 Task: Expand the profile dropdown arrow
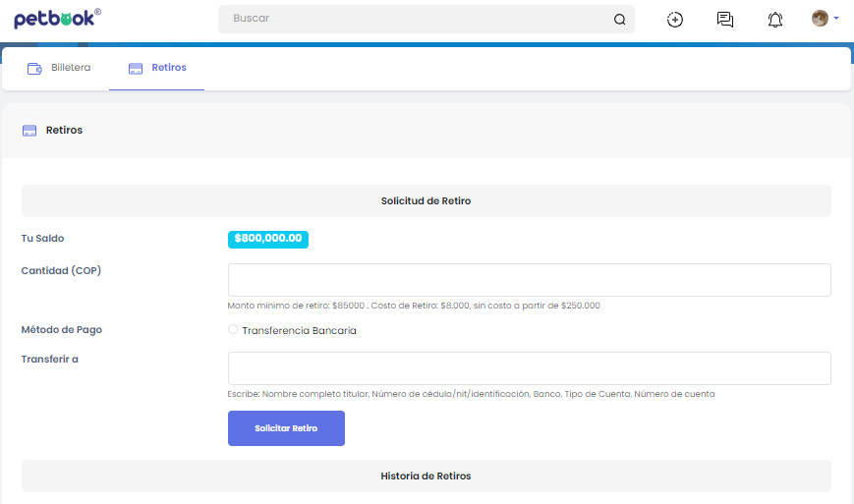[836, 19]
